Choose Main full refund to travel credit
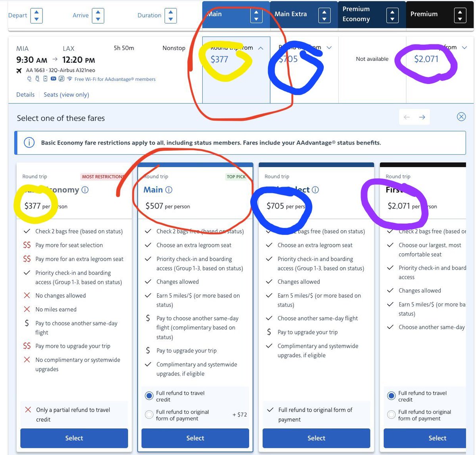 tap(149, 395)
